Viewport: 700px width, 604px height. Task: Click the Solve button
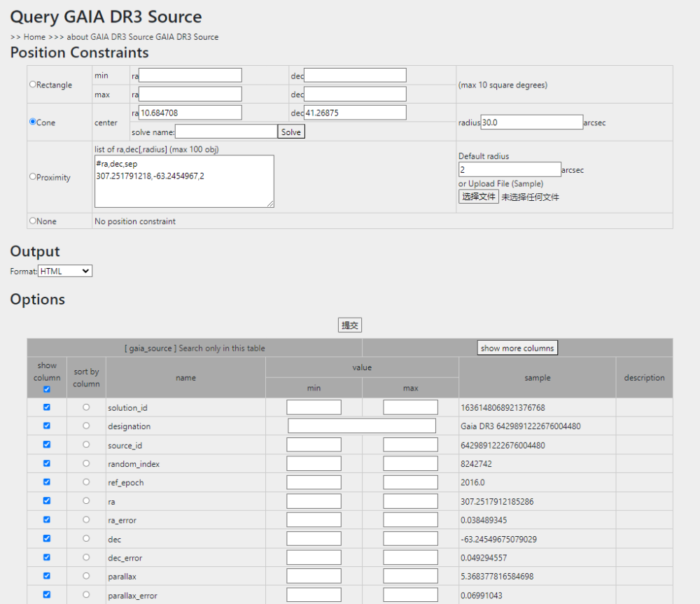pyautogui.click(x=291, y=132)
